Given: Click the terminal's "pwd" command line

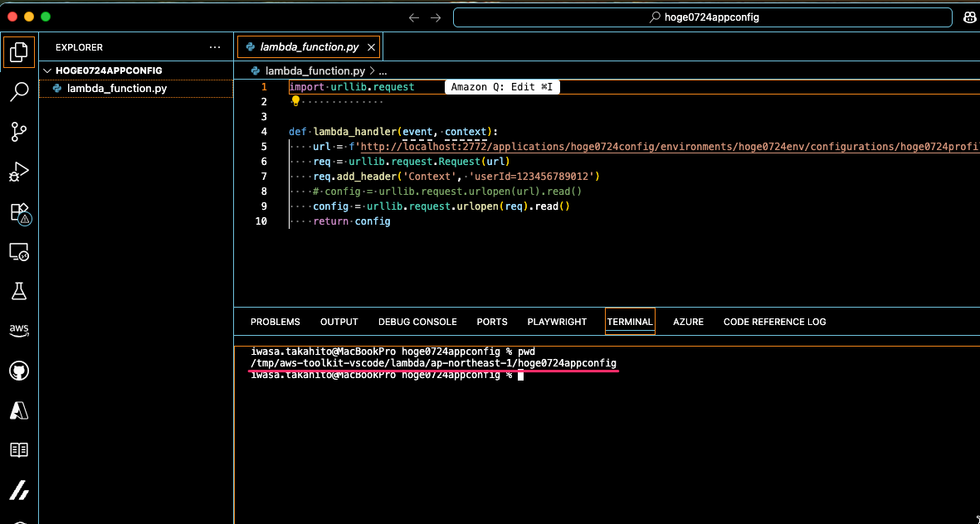Looking at the screenshot, I should [x=392, y=352].
